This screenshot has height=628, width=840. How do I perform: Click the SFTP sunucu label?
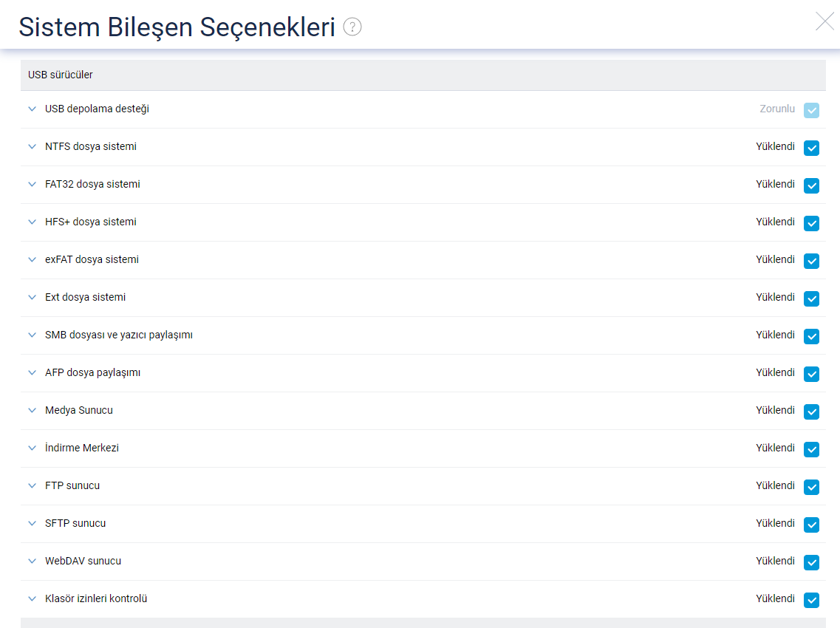[x=75, y=524]
